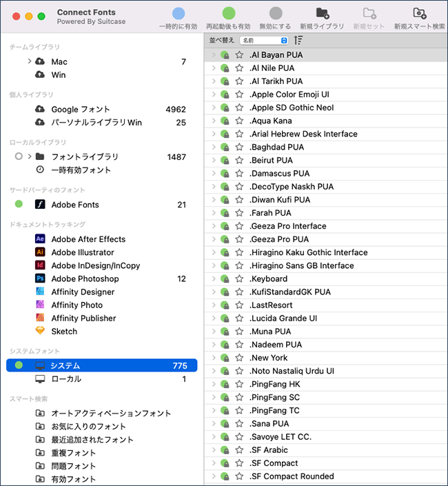The image size is (448, 486).
Task: Select the Mac cloud library icon
Action: click(40, 61)
